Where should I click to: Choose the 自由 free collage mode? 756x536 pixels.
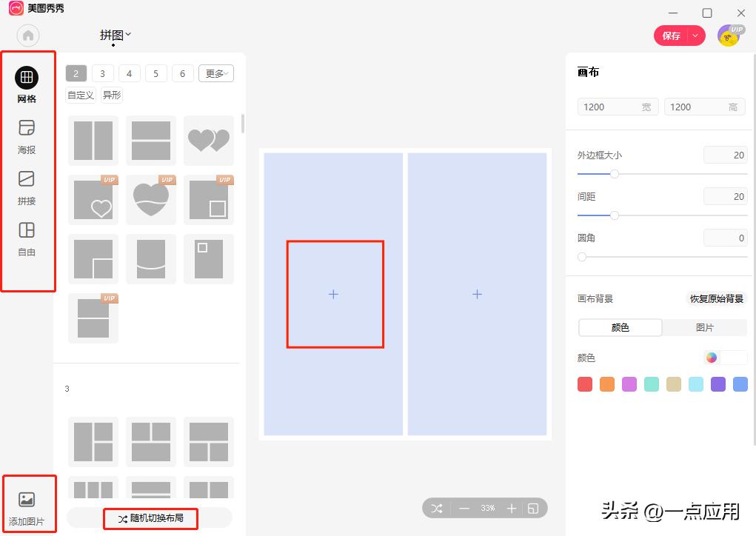pos(27,230)
